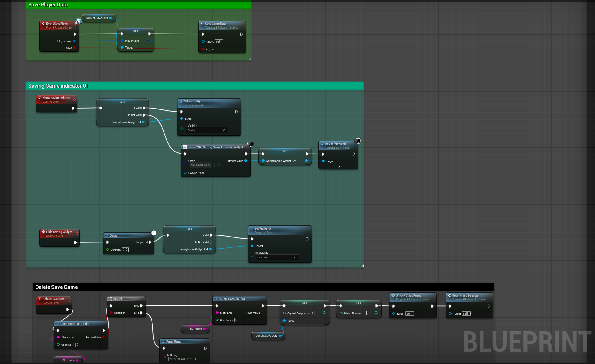Open the In Visibility dropdown set to Hidden
Image resolution: width=595 pixels, height=364 pixels.
[277, 257]
